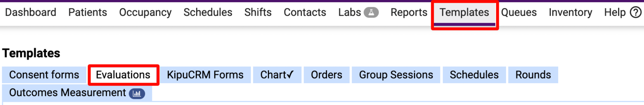Open the Shifts navigation item
The image size is (644, 105).
coord(258,13)
